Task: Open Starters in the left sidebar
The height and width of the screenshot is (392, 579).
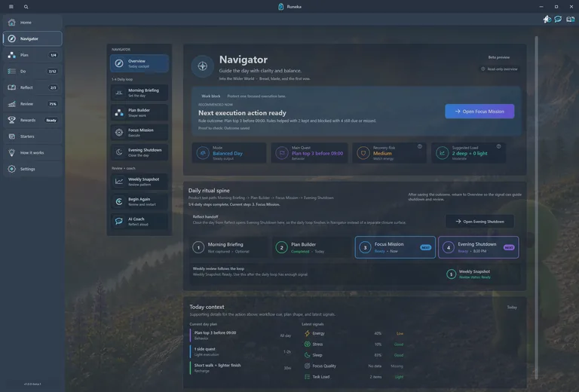Action: tap(32, 136)
